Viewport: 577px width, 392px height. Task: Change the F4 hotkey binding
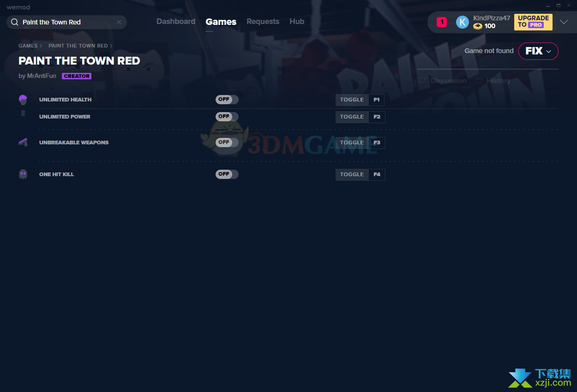click(x=377, y=174)
